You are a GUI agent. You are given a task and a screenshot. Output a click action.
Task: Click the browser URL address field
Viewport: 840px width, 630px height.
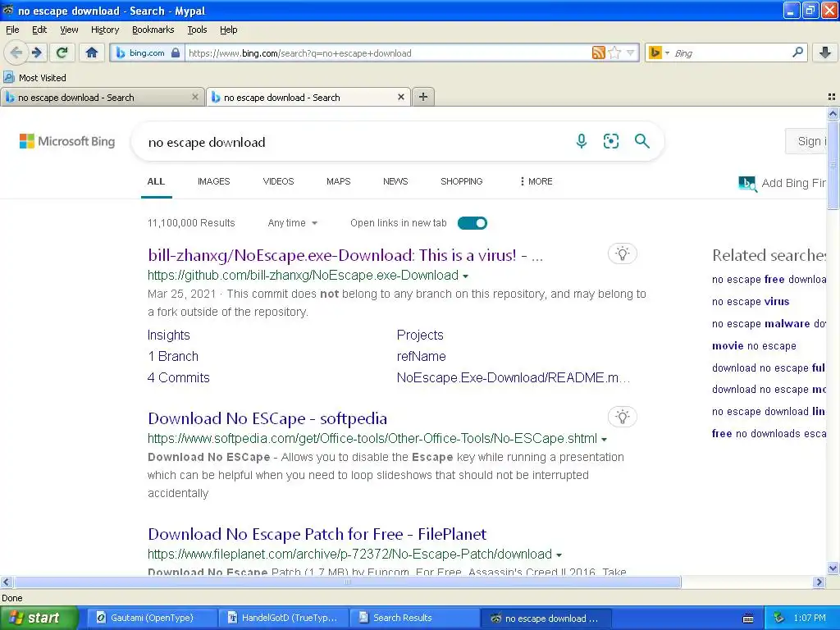click(388, 53)
